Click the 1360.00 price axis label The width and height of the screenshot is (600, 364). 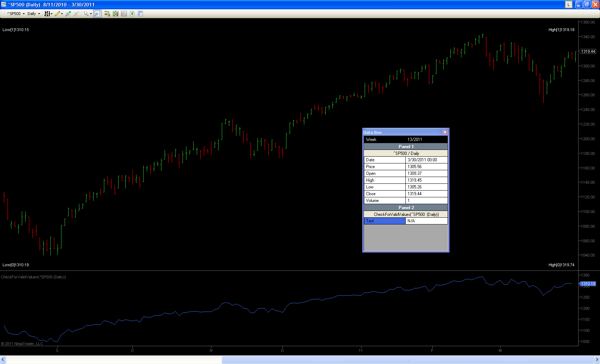588,22
